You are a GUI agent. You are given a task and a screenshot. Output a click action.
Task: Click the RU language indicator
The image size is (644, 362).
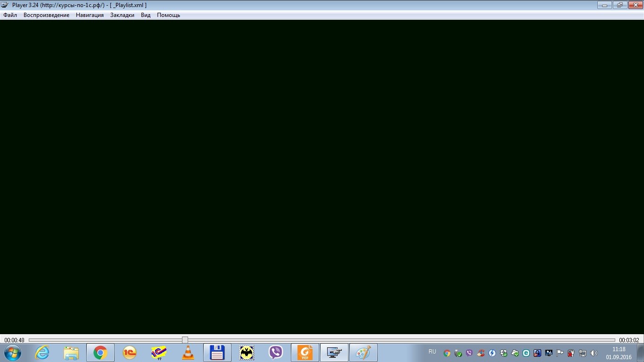432,352
